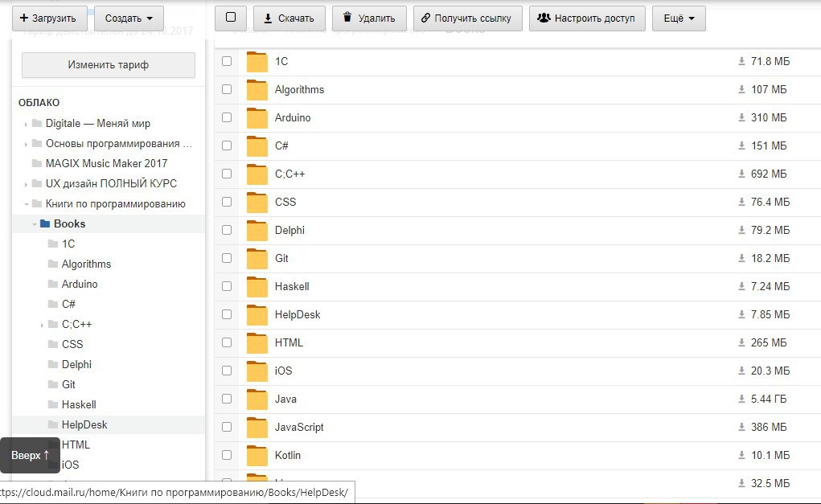Expand the C;C++ node in the sidebar tree

coord(42,325)
